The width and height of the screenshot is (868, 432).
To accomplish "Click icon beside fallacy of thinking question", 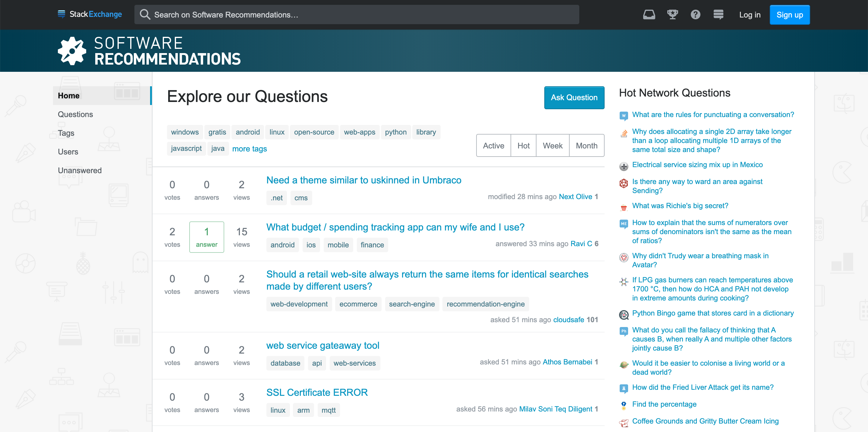I will 624,332.
